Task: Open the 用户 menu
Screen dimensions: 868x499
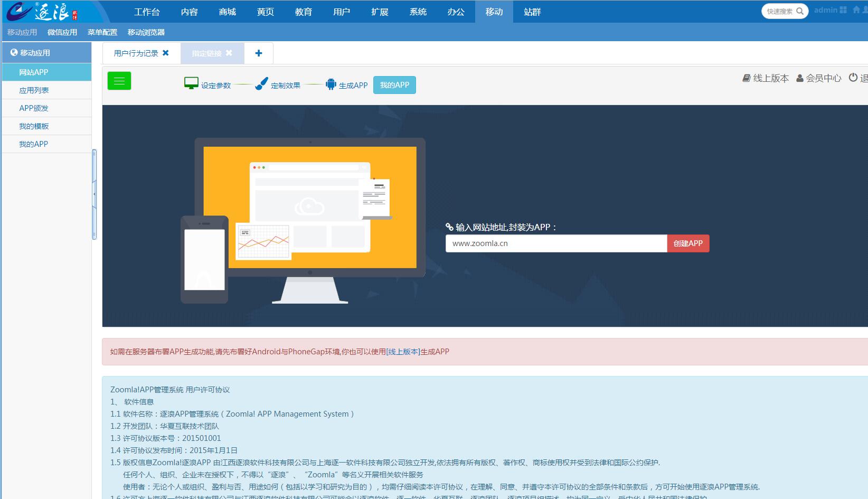Action: pyautogui.click(x=342, y=12)
